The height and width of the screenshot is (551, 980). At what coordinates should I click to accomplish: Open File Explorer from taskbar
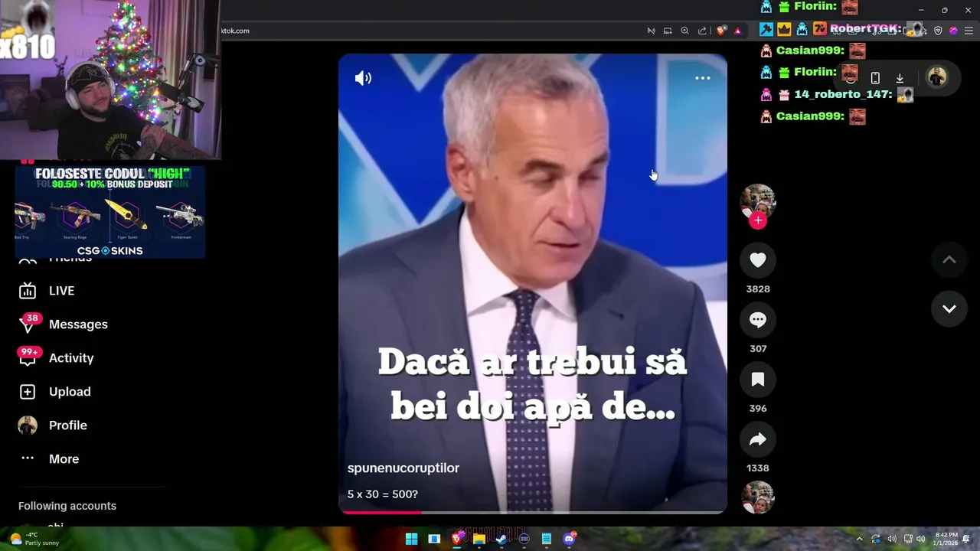tap(479, 539)
